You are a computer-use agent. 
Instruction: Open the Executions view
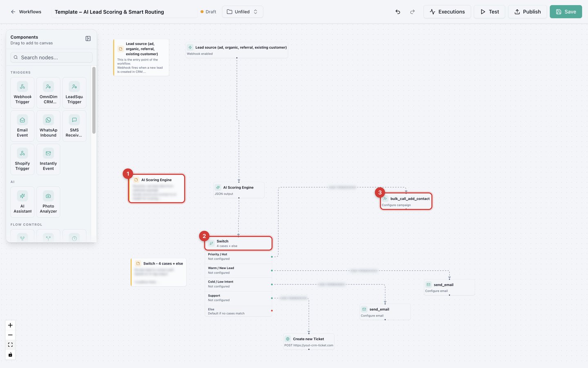pyautogui.click(x=447, y=12)
